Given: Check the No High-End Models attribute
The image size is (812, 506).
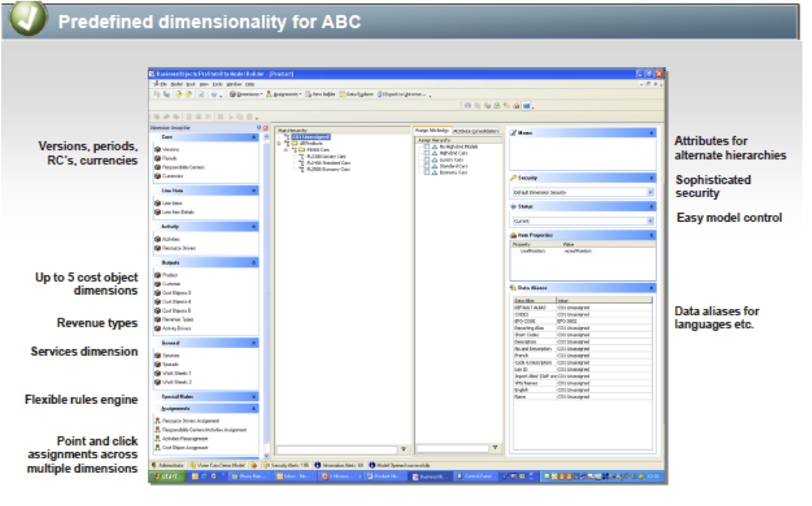Looking at the screenshot, I should [427, 146].
